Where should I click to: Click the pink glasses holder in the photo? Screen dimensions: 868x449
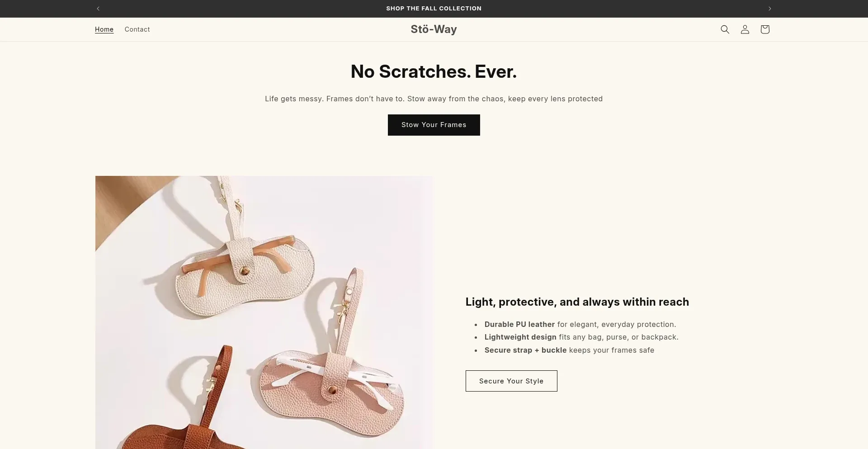coord(335,389)
